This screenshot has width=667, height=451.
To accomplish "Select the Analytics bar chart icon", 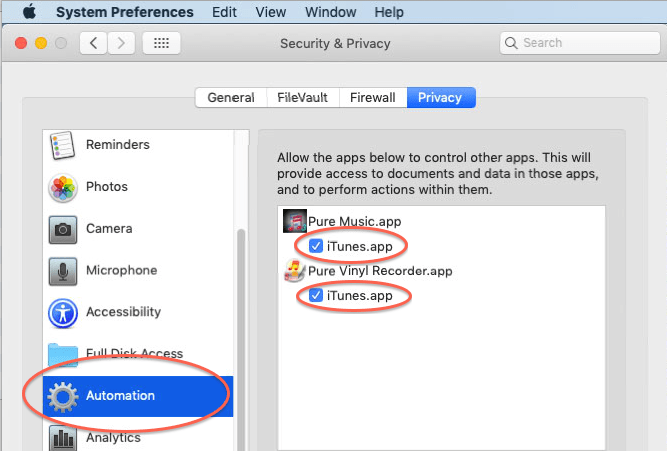I will 63,438.
